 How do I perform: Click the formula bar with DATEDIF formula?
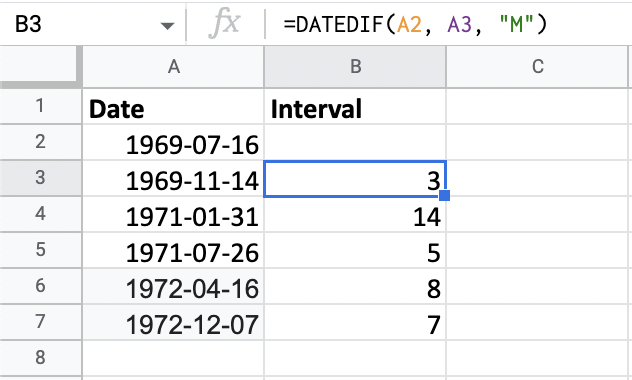[x=448, y=24]
